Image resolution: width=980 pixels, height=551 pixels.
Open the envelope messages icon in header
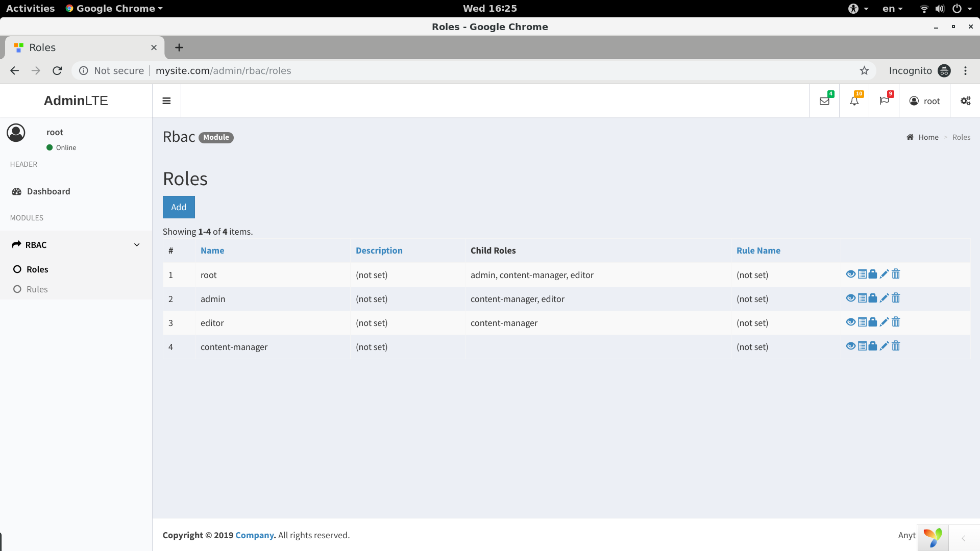point(824,101)
